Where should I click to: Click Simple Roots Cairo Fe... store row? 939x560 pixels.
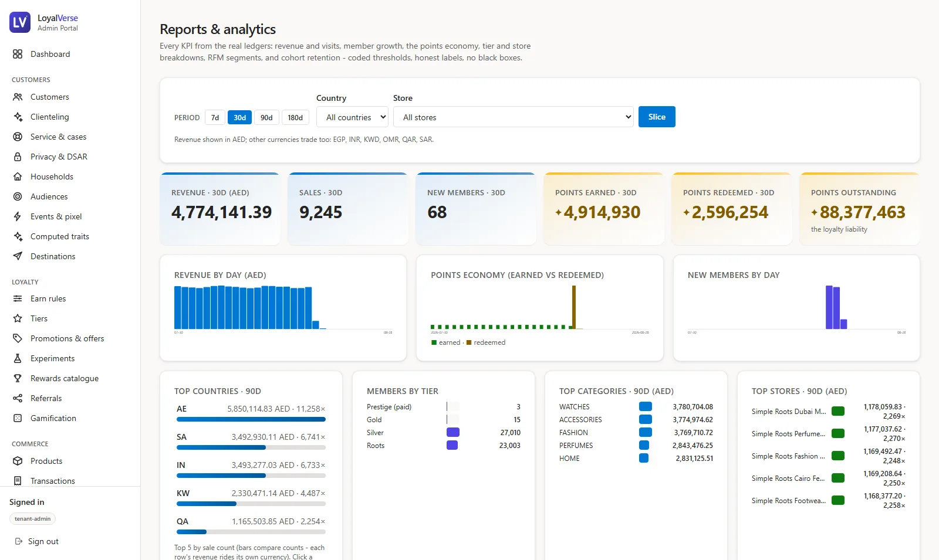(x=829, y=478)
